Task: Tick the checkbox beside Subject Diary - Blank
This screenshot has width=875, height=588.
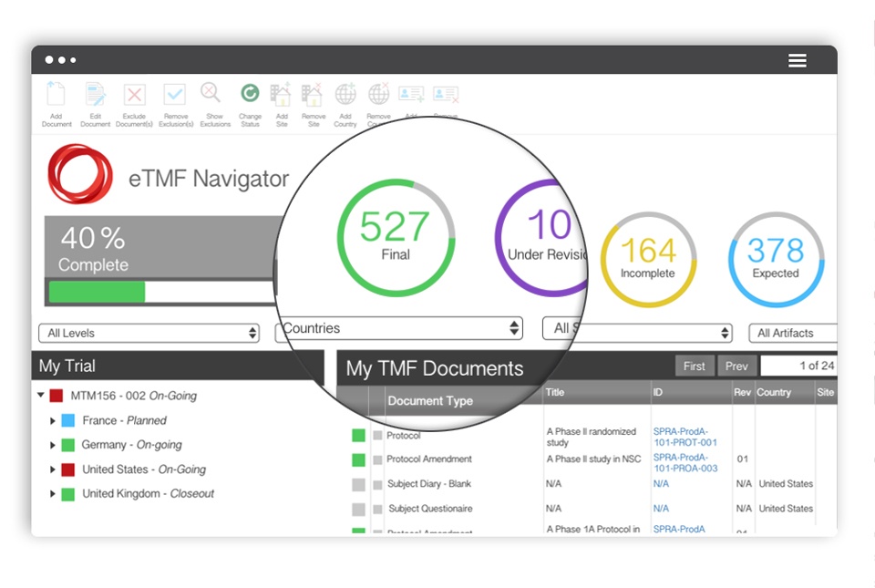Action: [377, 484]
